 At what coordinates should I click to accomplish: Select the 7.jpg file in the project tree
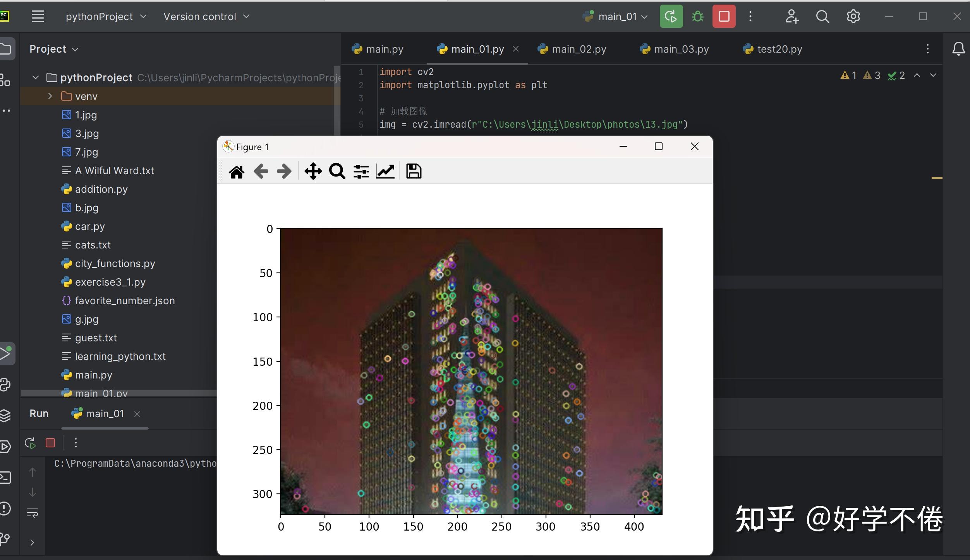pos(86,152)
